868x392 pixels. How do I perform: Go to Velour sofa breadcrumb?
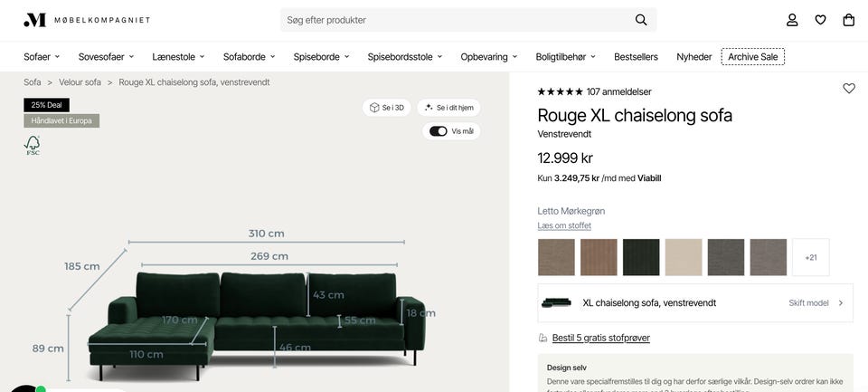click(80, 82)
